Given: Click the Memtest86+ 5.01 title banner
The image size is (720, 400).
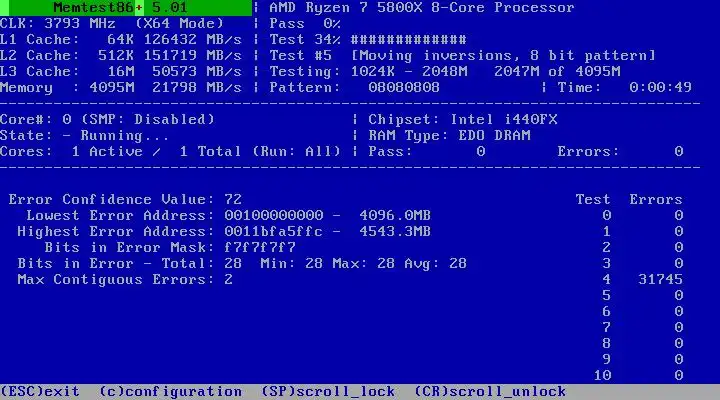Looking at the screenshot, I should [126, 8].
